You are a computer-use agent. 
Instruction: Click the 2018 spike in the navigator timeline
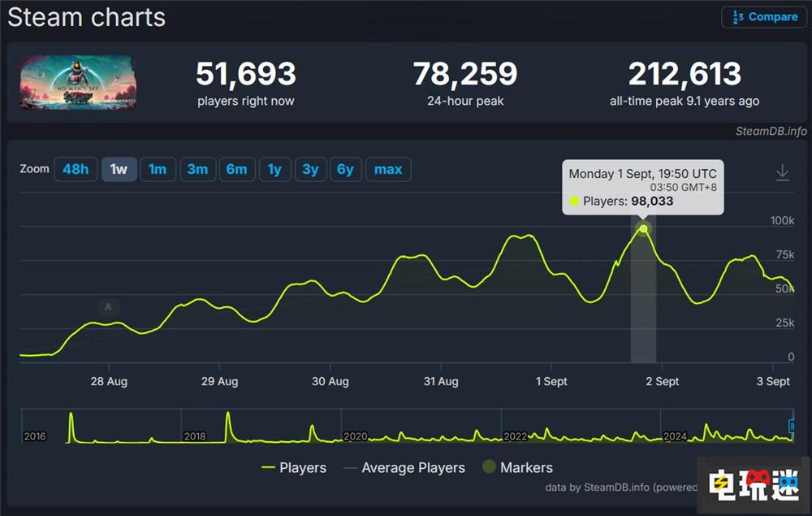(228, 426)
